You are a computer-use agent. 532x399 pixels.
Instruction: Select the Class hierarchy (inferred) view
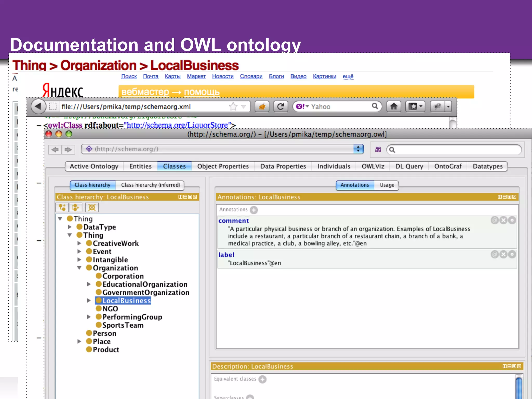pyautogui.click(x=150, y=185)
